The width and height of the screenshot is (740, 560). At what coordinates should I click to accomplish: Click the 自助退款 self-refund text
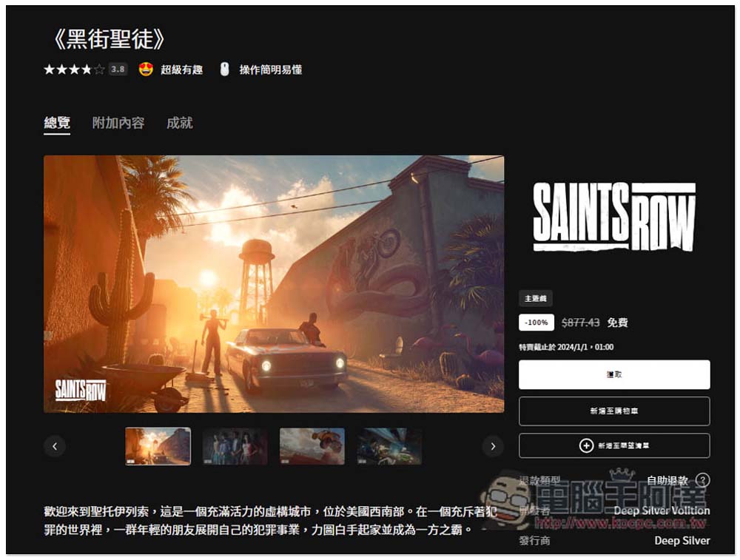667,480
